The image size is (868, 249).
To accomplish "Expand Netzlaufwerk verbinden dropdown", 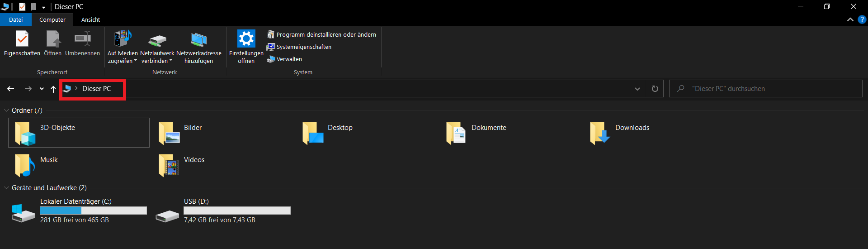I will [x=157, y=61].
